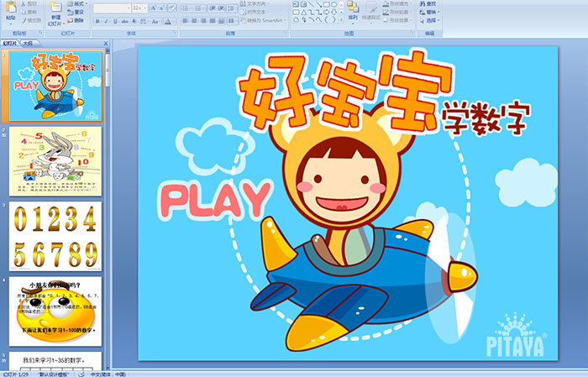Click Shape Outline (形状轮廓)

[396, 12]
